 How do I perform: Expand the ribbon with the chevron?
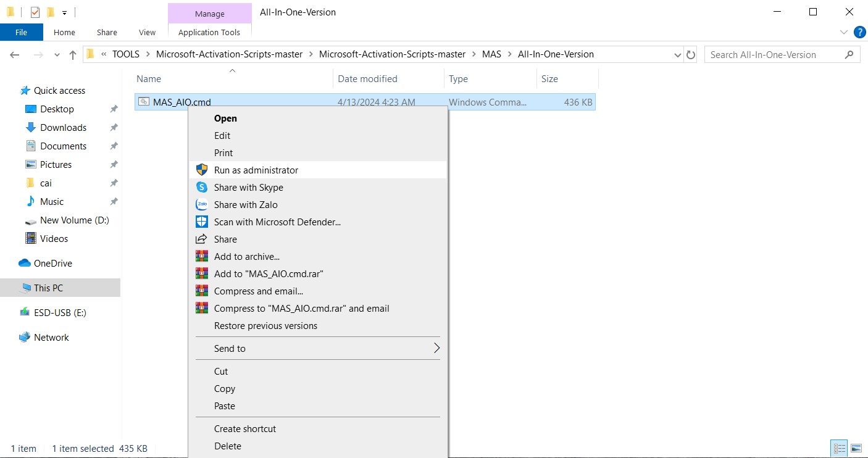coord(844,32)
